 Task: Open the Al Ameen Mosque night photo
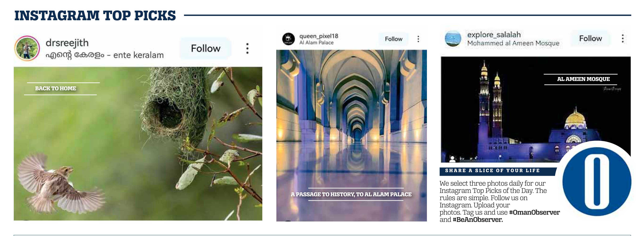pyautogui.click(x=536, y=110)
